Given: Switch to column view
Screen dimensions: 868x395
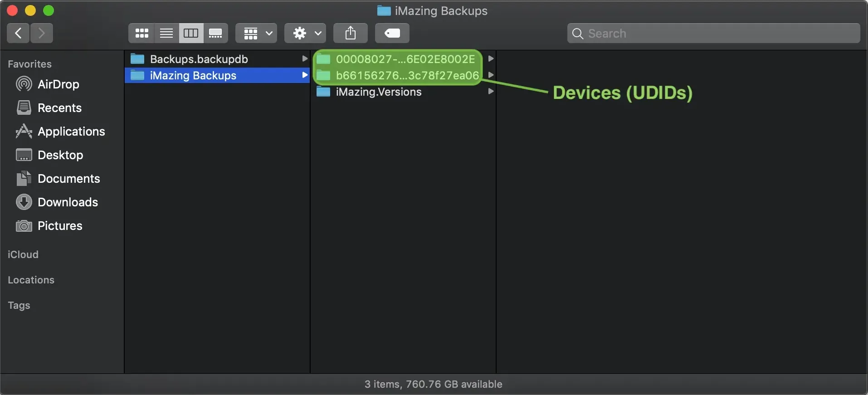Looking at the screenshot, I should click(191, 33).
